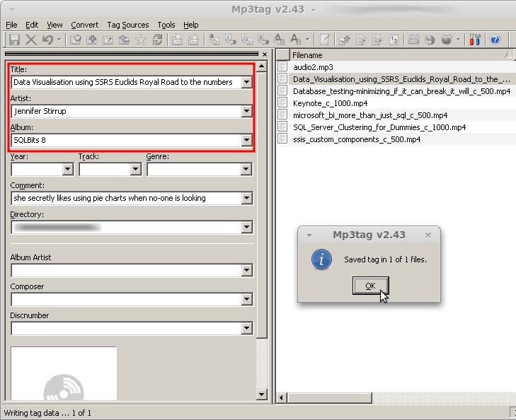Image resolution: width=516 pixels, height=420 pixels.
Task: Open the Actions quick dropdown arrow
Action: point(307,40)
